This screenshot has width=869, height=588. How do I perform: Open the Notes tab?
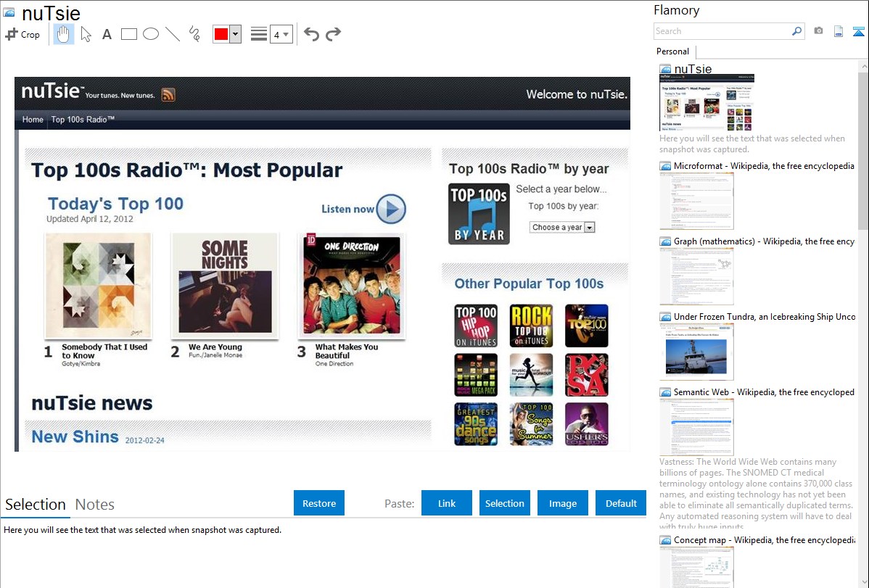coord(95,505)
